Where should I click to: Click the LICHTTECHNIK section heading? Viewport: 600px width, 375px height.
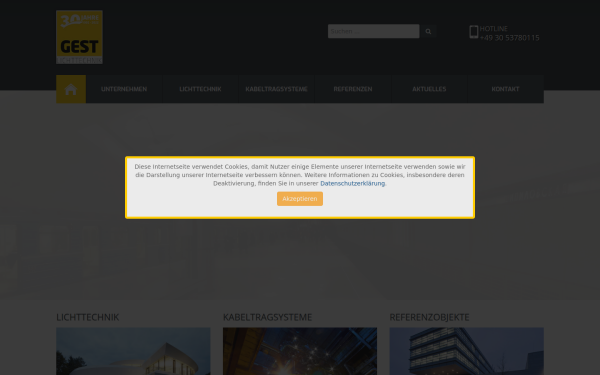pos(88,317)
